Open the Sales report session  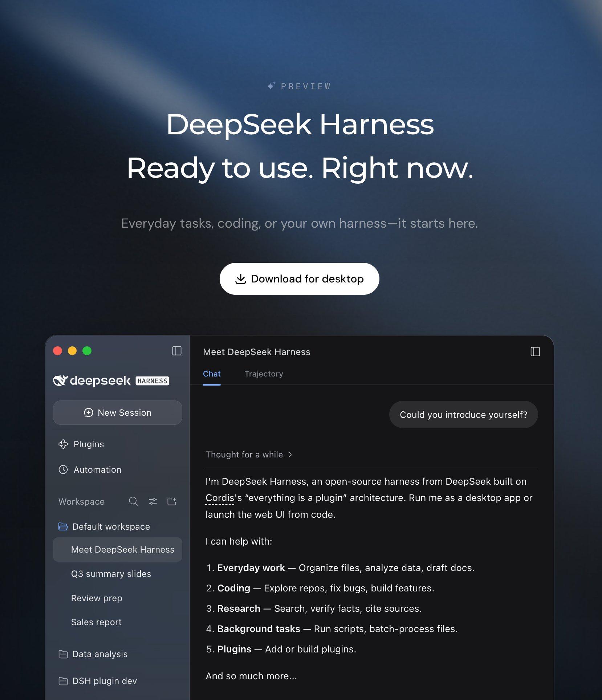[x=96, y=622]
